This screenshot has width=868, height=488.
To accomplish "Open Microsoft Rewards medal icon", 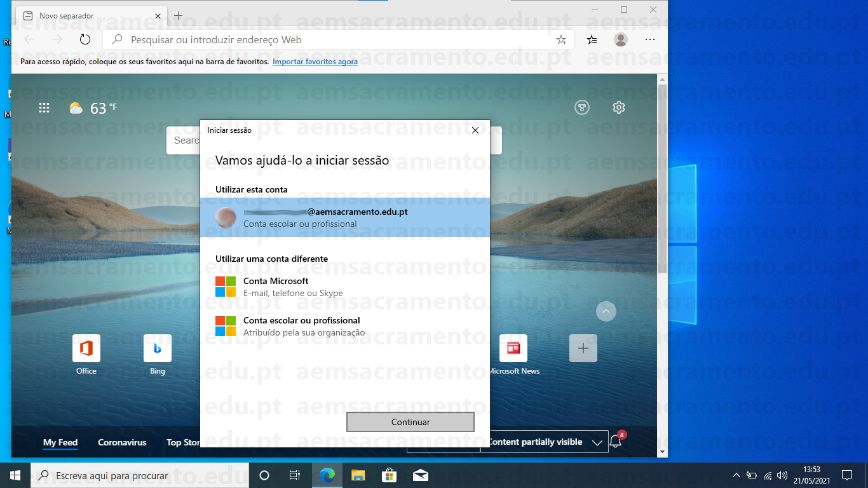I will coord(581,107).
